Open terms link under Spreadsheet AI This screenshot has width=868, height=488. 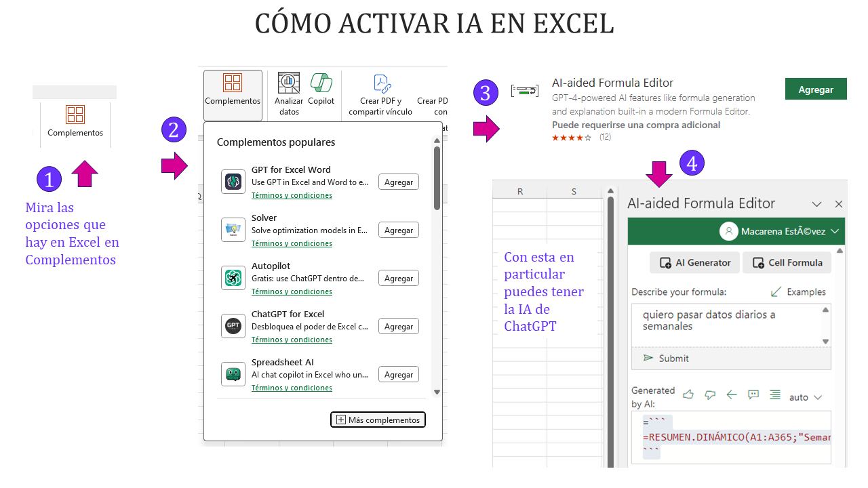pos(292,388)
